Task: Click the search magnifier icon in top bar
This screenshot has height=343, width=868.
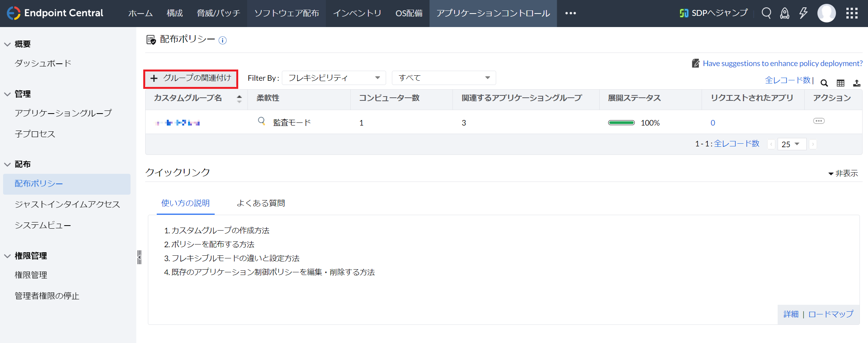Action: click(766, 13)
